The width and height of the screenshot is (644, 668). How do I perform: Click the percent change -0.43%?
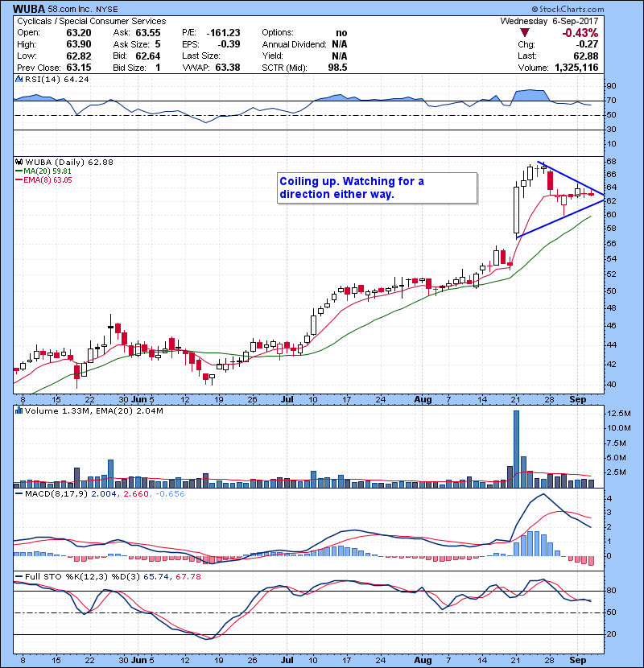coord(580,33)
